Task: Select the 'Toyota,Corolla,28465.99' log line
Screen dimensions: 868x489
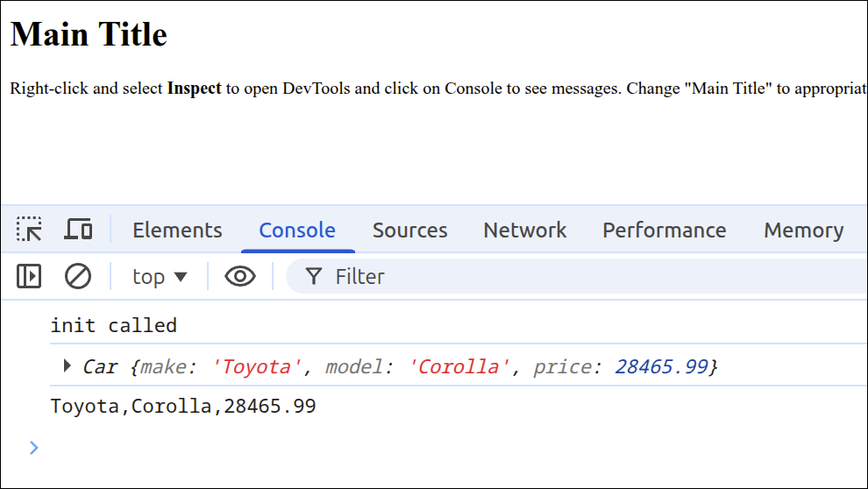Action: 183,406
